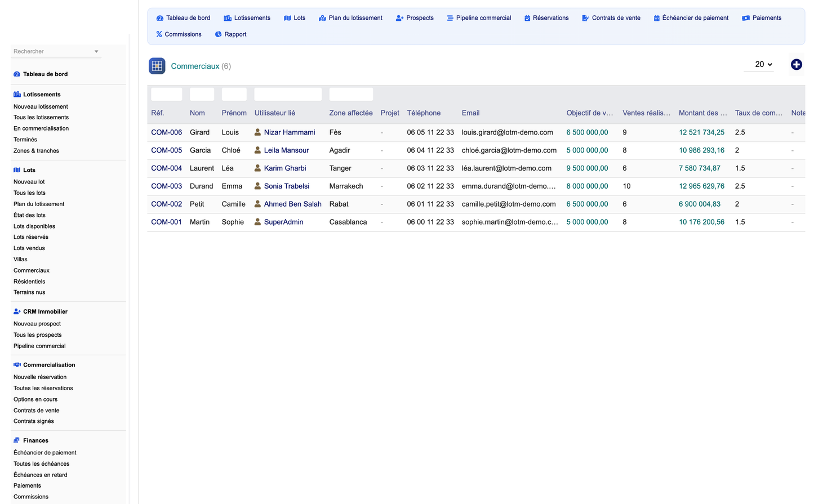This screenshot has width=814, height=504.
Task: Click the Utilisateur lié filter field
Action: [288, 94]
